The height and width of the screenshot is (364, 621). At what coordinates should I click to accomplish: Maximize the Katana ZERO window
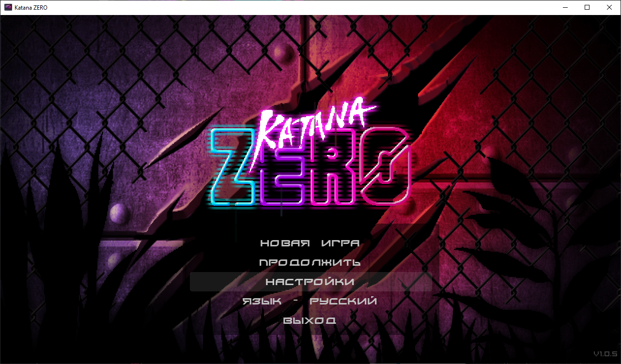pyautogui.click(x=587, y=8)
